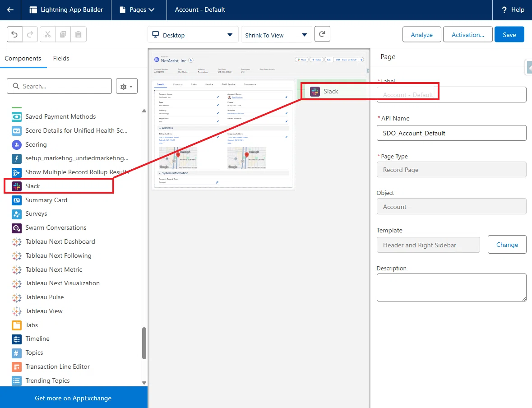Open actions overflow dropdown in record header

click(361, 60)
